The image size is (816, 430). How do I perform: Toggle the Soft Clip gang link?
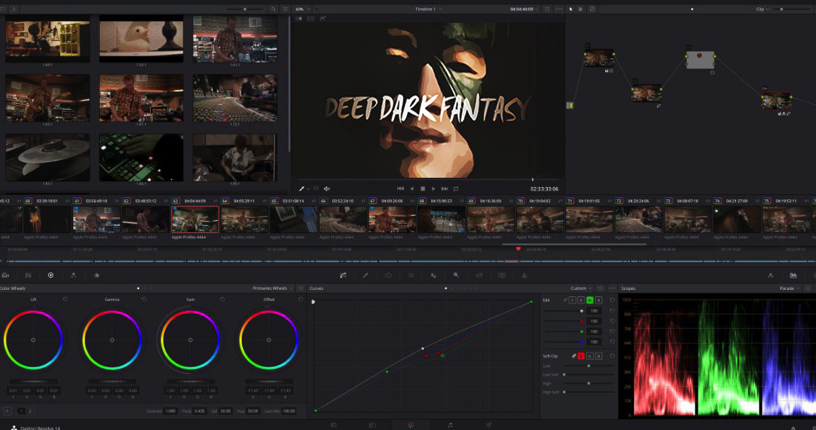pos(573,356)
